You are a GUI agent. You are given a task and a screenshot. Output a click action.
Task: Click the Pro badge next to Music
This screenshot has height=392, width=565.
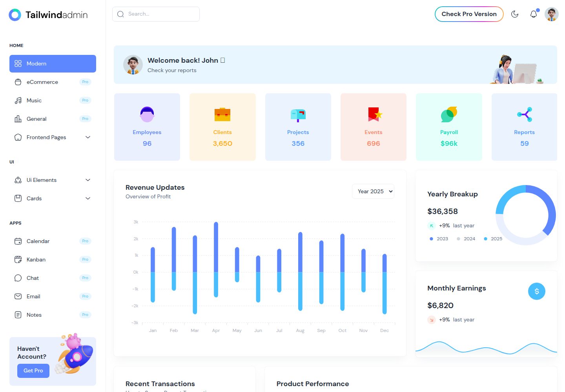pyautogui.click(x=85, y=100)
